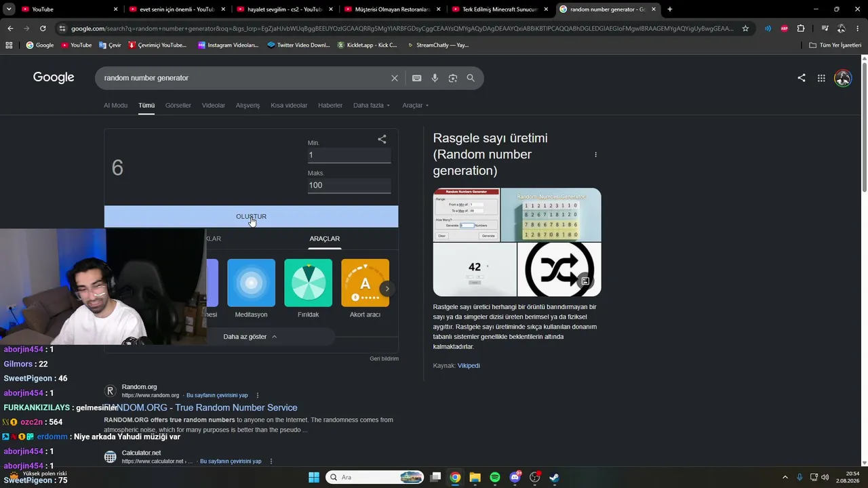Submit search with magnifier icon

(x=471, y=78)
